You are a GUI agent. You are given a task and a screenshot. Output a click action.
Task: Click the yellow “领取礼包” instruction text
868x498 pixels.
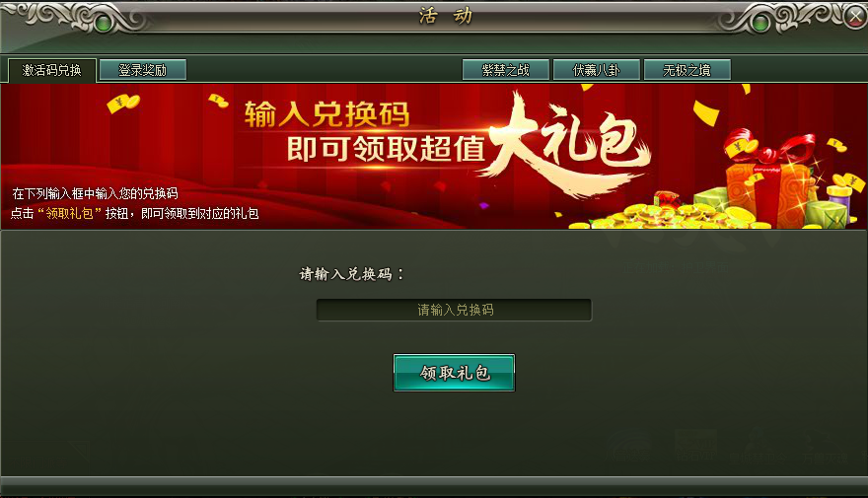pyautogui.click(x=69, y=213)
